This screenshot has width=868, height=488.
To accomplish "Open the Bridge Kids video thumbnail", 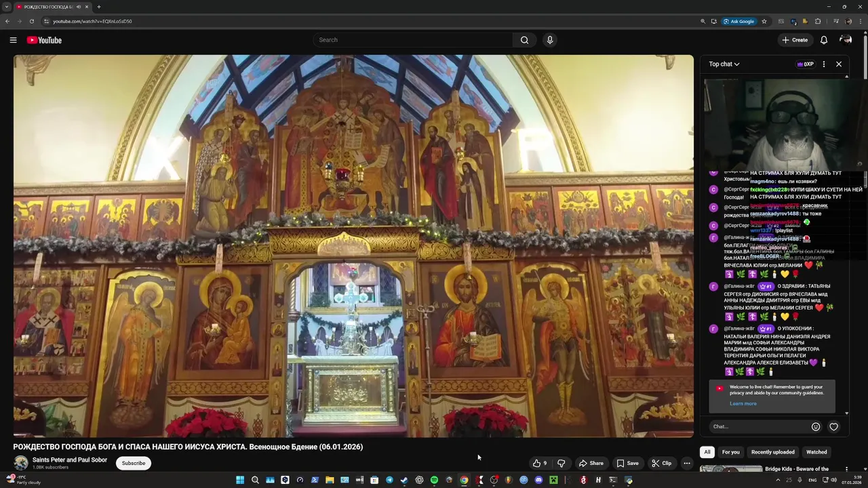I will pyautogui.click(x=731, y=470).
